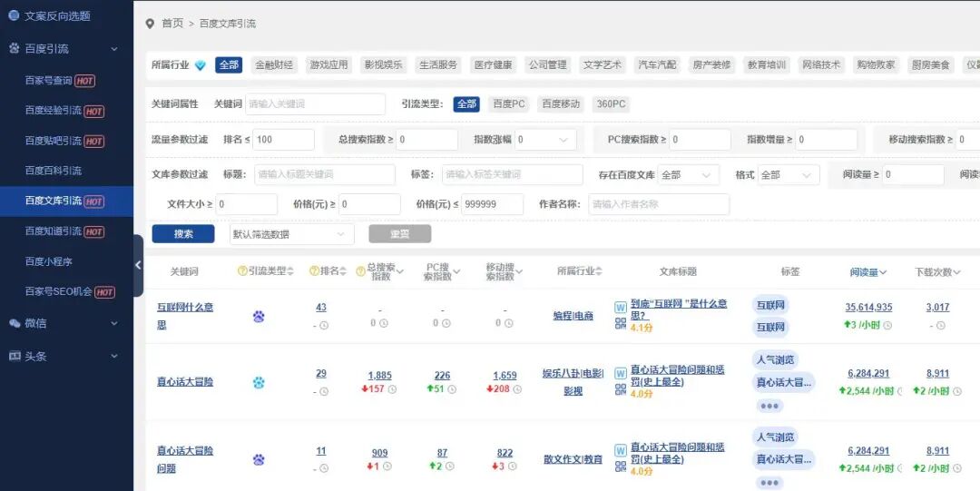The height and width of the screenshot is (491, 980).
Task: Filter by 医疗健康 industry
Action: [x=493, y=65]
